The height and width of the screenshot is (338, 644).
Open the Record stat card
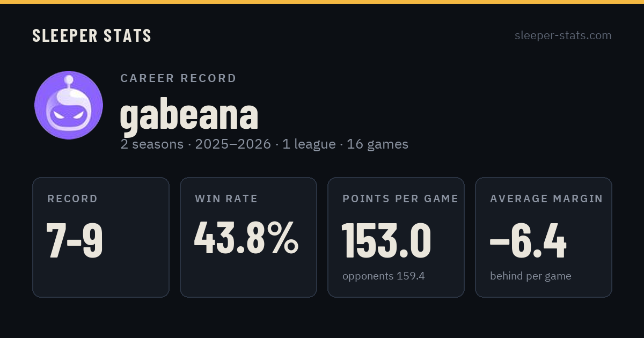[x=101, y=237]
